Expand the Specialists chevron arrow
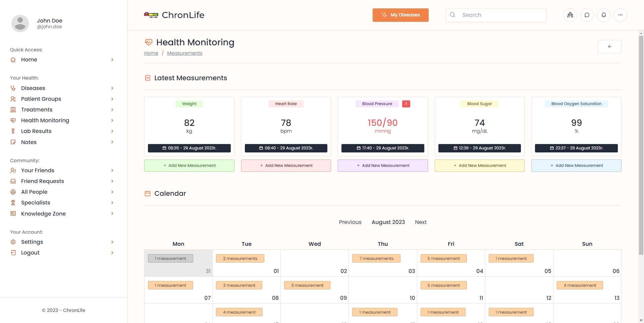 click(x=112, y=203)
